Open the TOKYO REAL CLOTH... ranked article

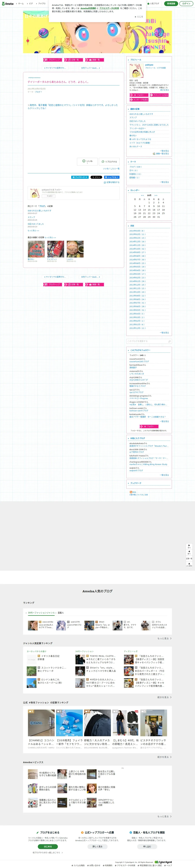click(x=102, y=656)
